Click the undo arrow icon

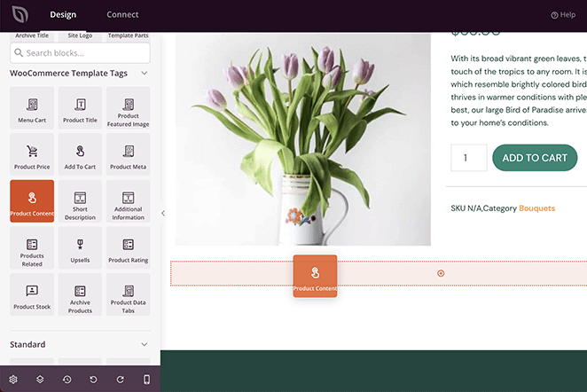[x=93, y=380]
